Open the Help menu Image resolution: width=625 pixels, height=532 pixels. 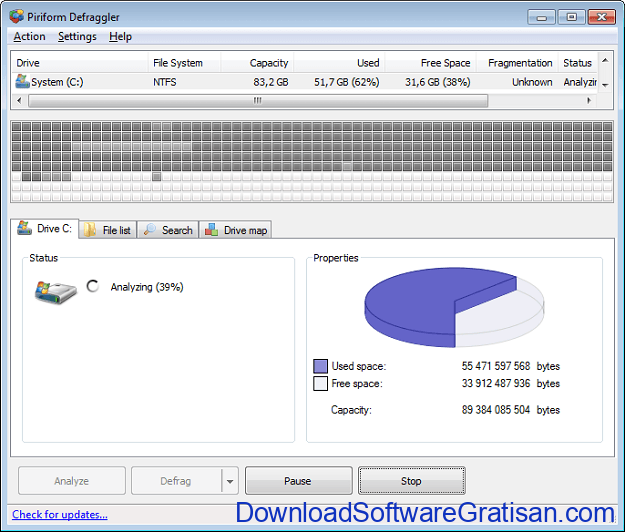[x=120, y=37]
